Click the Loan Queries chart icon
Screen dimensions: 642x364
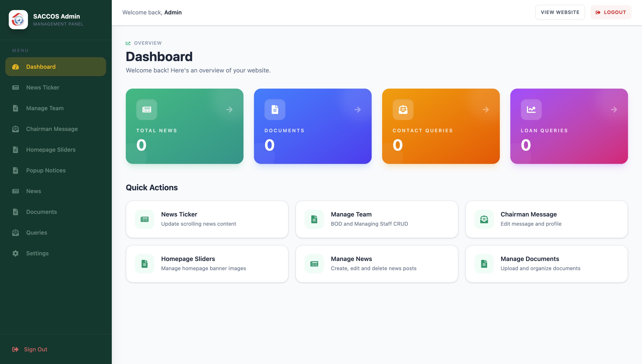click(x=531, y=110)
